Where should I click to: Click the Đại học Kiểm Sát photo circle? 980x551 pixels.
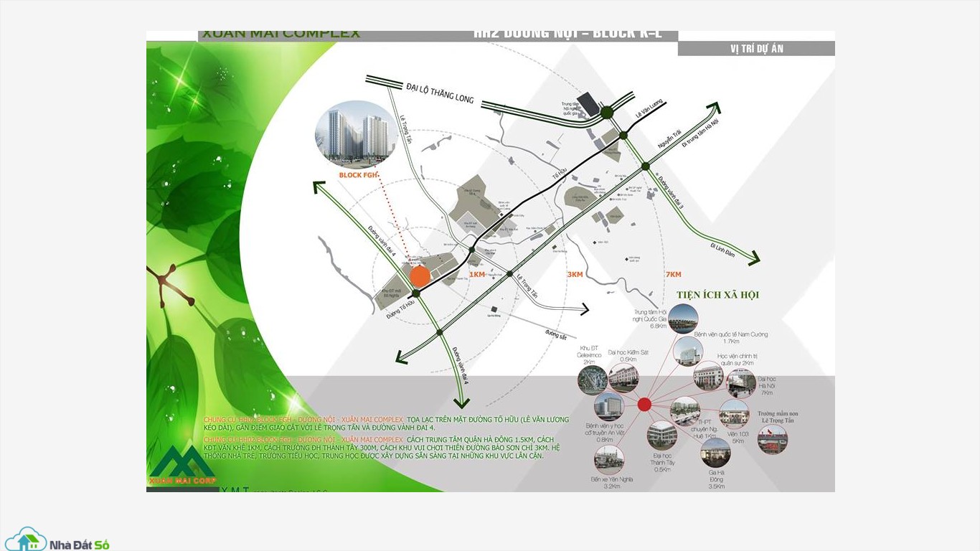623,377
